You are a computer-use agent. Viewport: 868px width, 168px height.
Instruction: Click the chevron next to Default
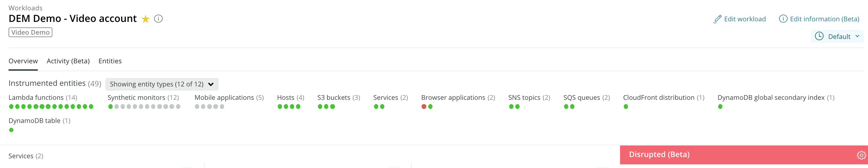pyautogui.click(x=857, y=36)
